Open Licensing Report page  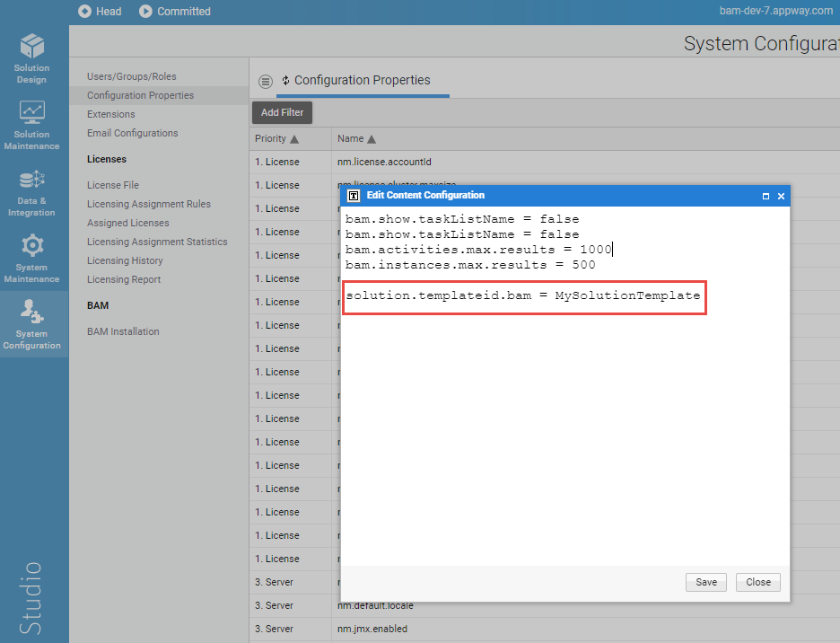[x=124, y=279]
